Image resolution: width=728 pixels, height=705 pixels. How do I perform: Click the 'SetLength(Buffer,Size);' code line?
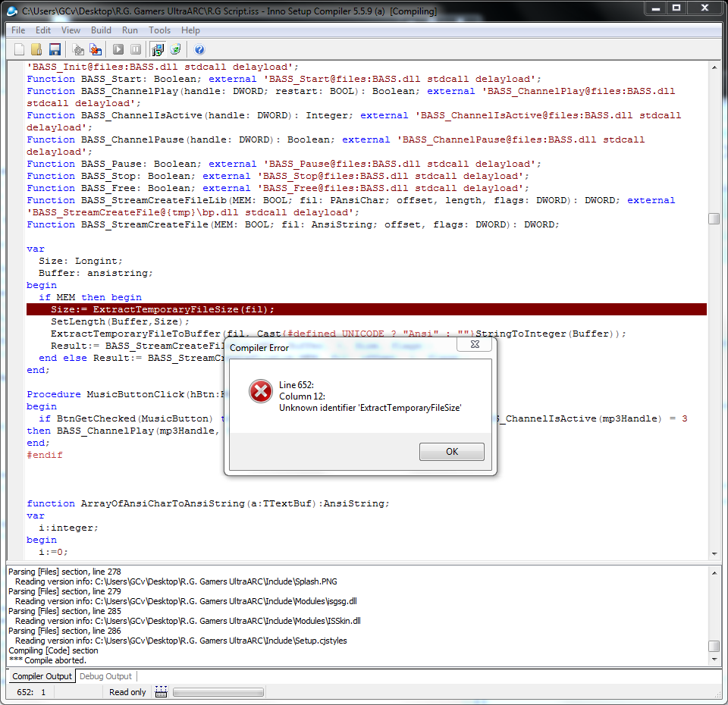[x=120, y=321]
